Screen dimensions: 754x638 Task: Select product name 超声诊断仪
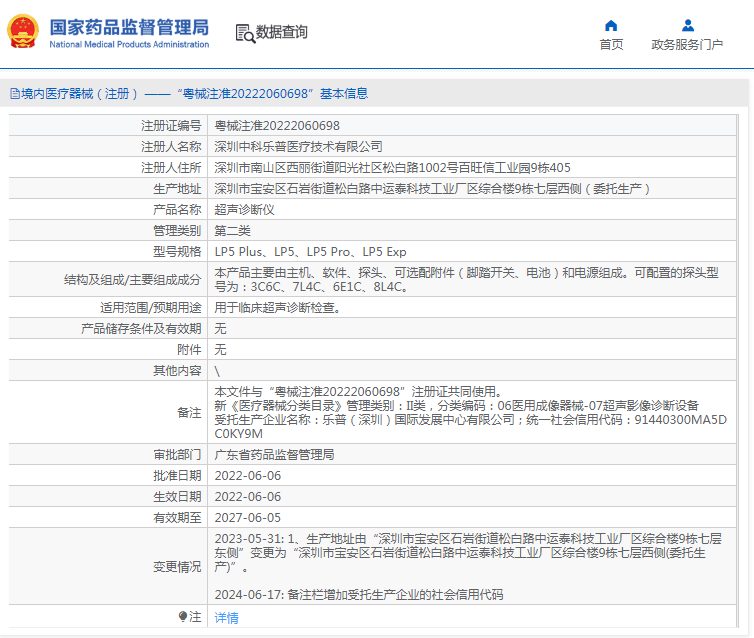tap(244, 210)
